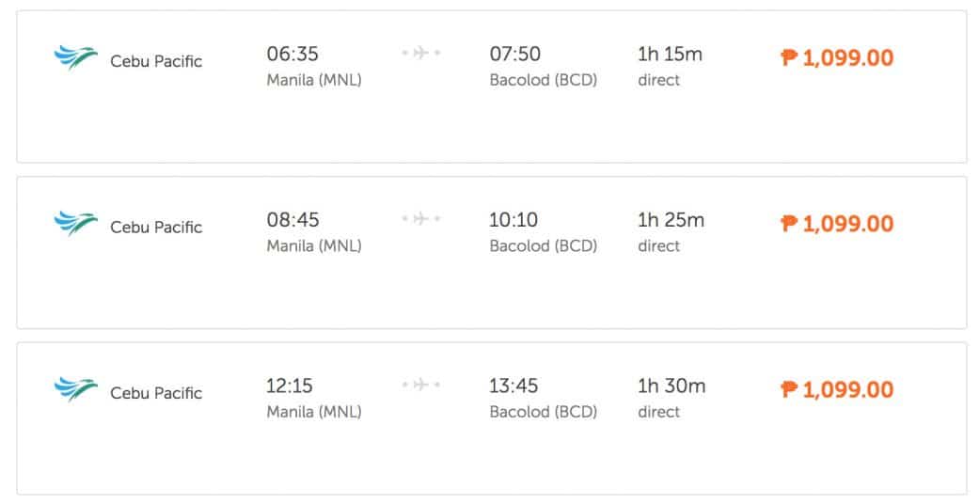Viewport: 980px width, 504px height.
Task: Select the ₱1,099.00 price for 06:35 flight
Action: click(x=837, y=58)
